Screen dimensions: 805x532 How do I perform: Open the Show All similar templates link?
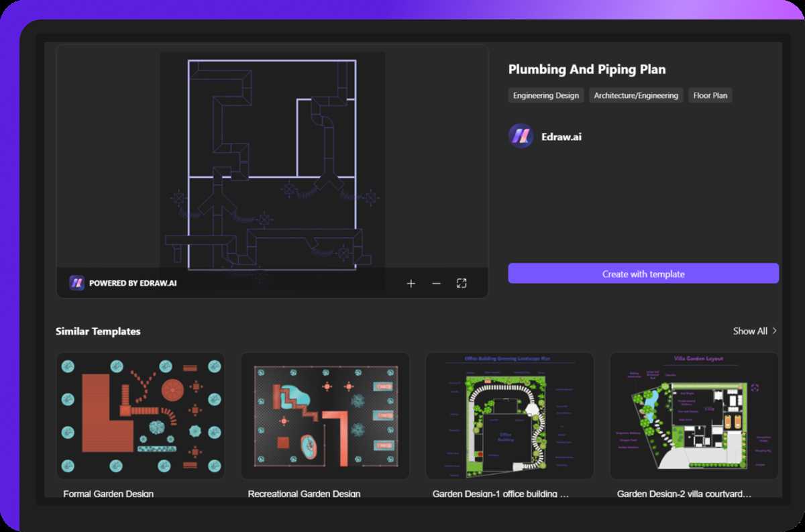tap(750, 331)
